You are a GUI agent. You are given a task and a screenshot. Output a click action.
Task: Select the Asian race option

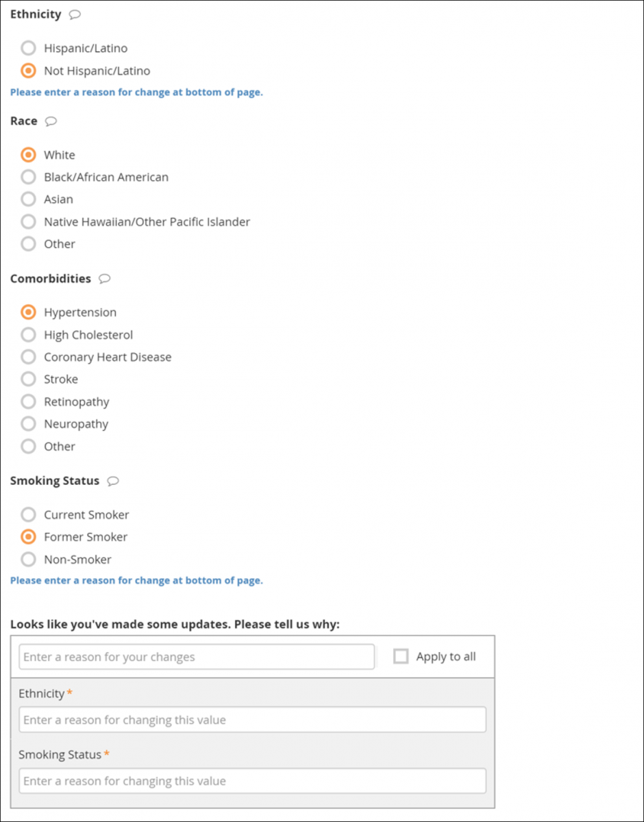(28, 199)
